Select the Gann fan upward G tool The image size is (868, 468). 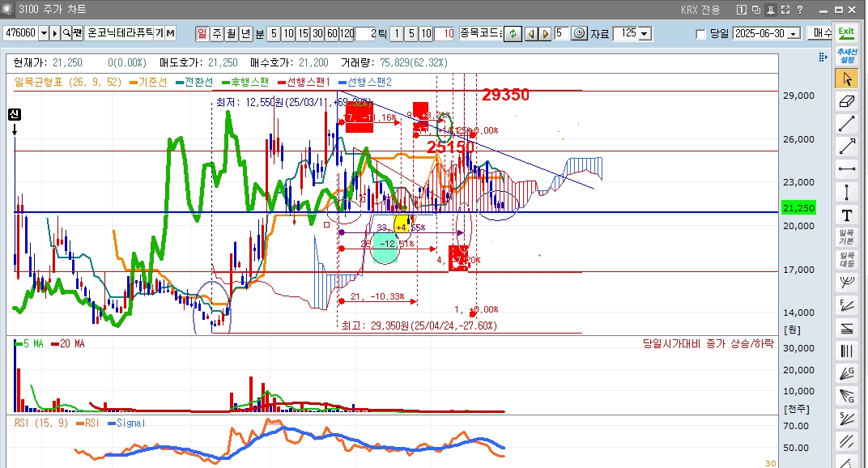coord(846,373)
